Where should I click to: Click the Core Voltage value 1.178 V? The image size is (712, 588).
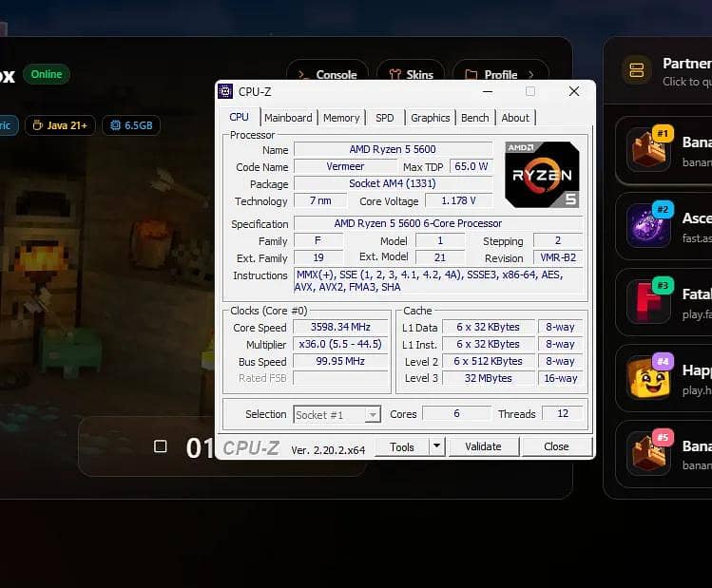[x=458, y=200]
